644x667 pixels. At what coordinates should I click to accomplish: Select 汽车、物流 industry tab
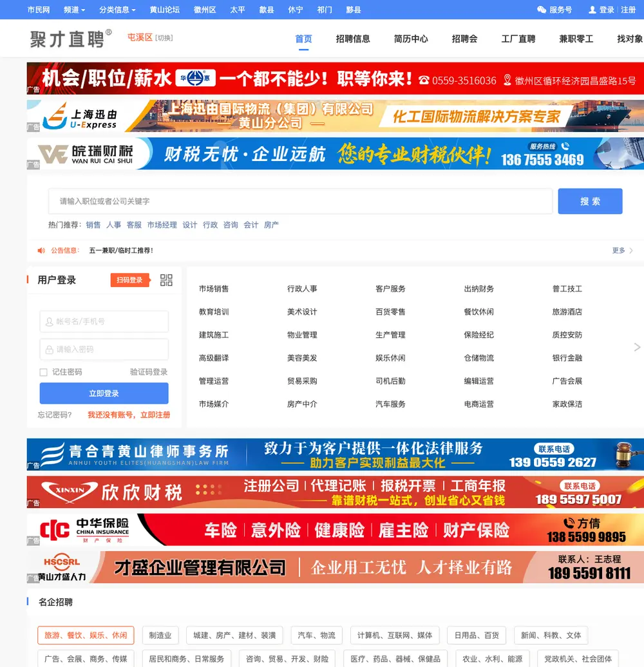pos(316,635)
